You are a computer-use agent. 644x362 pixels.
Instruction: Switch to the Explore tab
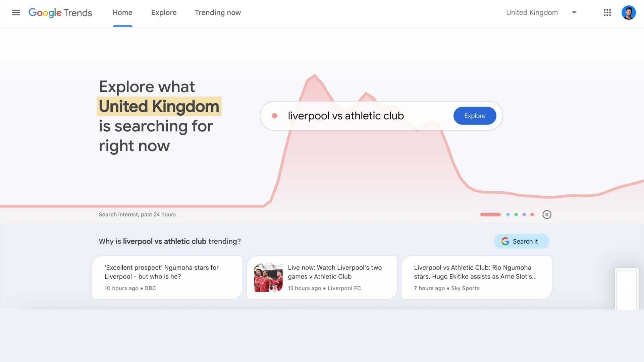coord(164,13)
